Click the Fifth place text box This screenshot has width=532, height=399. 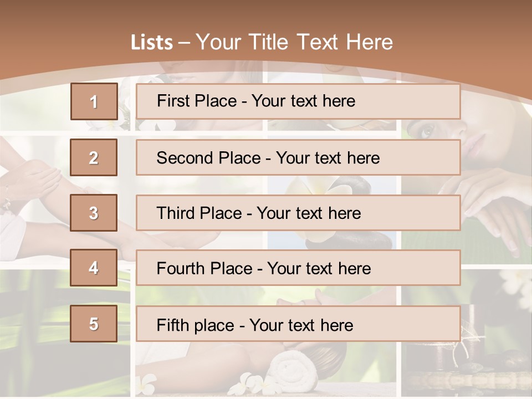(x=298, y=324)
